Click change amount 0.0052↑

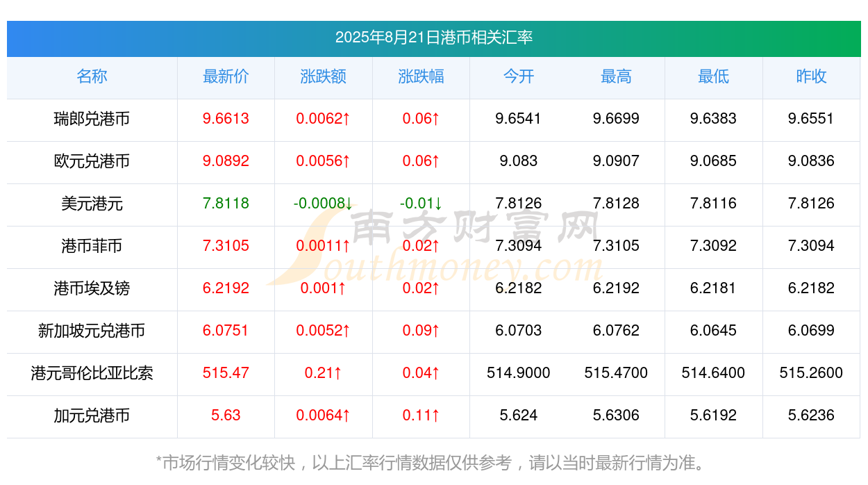324,331
